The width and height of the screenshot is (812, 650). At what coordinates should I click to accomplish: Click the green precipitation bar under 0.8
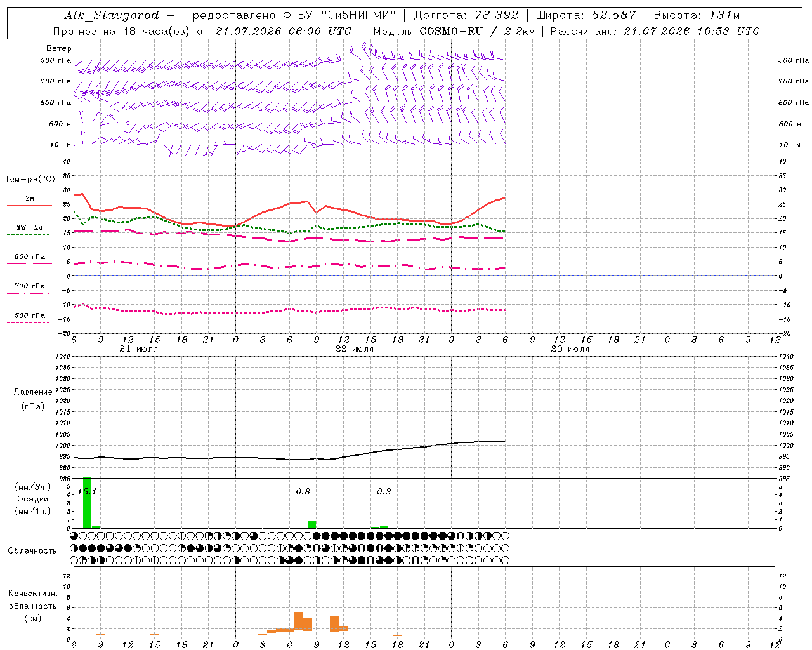(311, 524)
